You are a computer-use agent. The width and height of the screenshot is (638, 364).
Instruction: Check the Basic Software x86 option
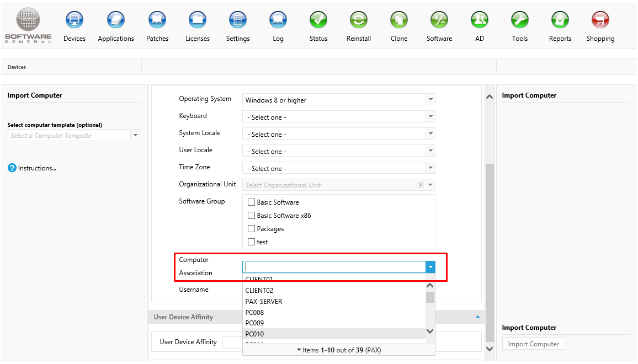pyautogui.click(x=252, y=216)
